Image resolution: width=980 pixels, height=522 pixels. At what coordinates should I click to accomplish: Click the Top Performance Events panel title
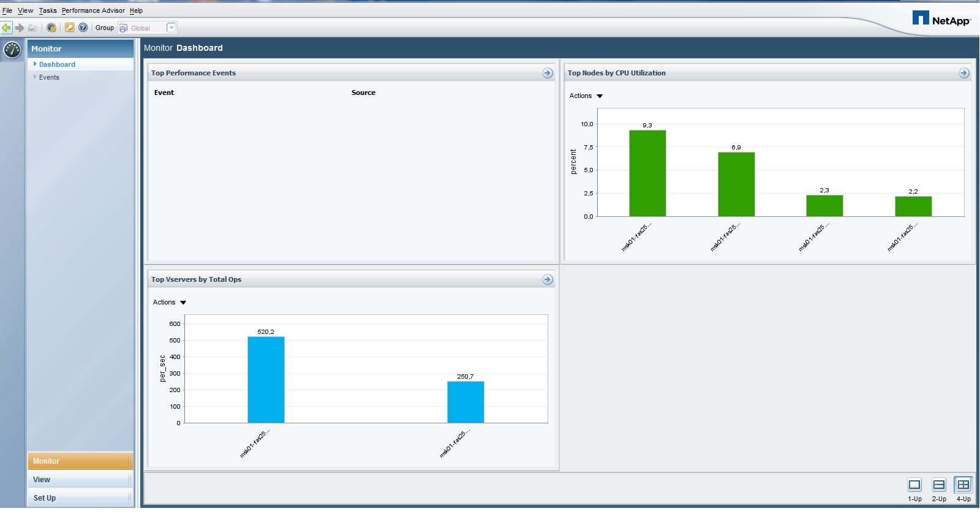pyautogui.click(x=194, y=73)
